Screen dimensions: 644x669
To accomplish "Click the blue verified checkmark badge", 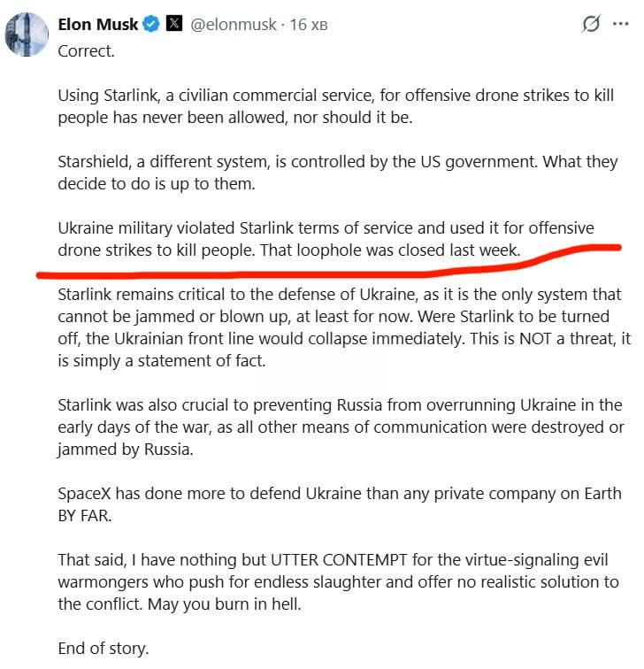I will pyautogui.click(x=151, y=24).
